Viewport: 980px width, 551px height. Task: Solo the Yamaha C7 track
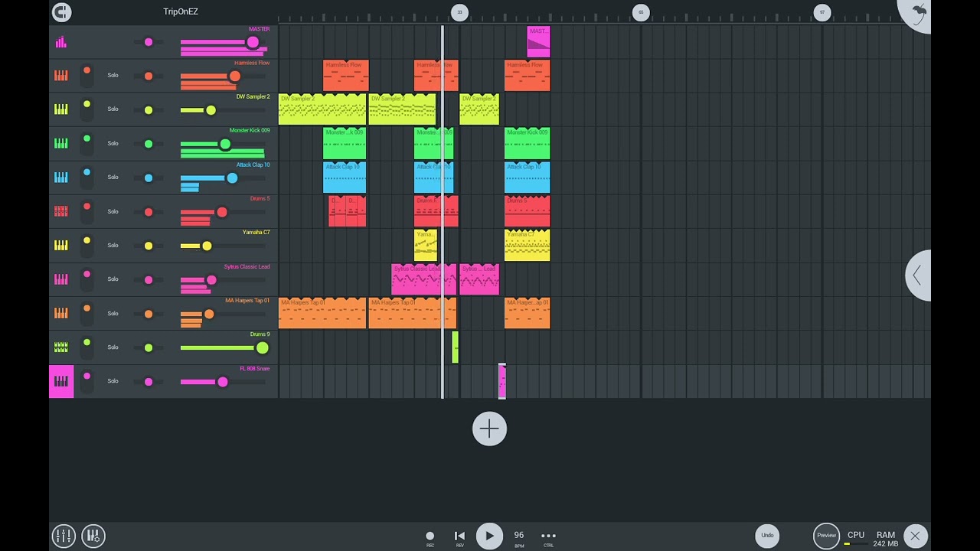click(113, 245)
